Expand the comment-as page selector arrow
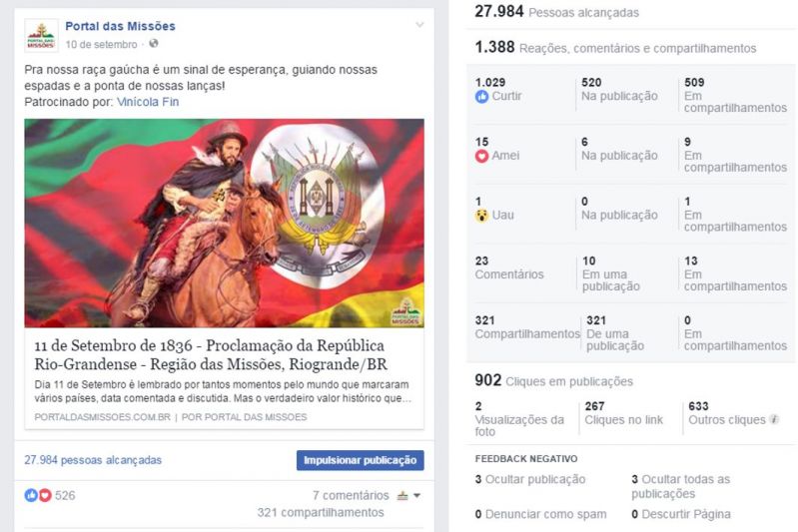This screenshot has width=798, height=532. 416,495
